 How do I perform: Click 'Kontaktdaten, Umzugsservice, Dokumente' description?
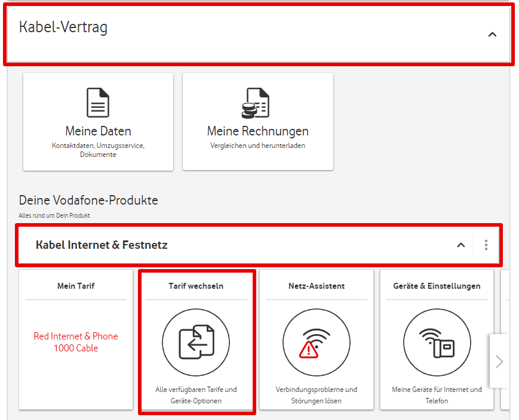click(98, 150)
